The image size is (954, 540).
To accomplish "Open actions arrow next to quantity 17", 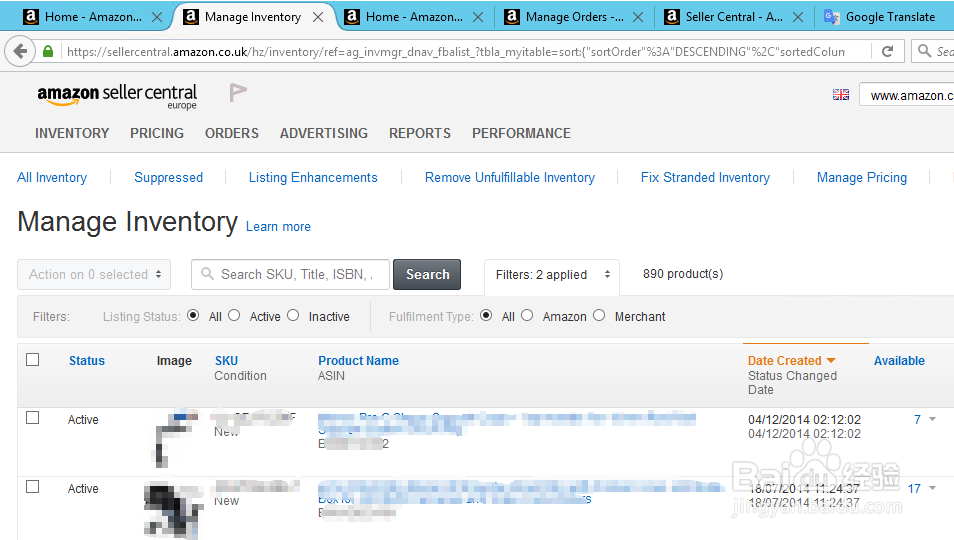I will tap(932, 488).
